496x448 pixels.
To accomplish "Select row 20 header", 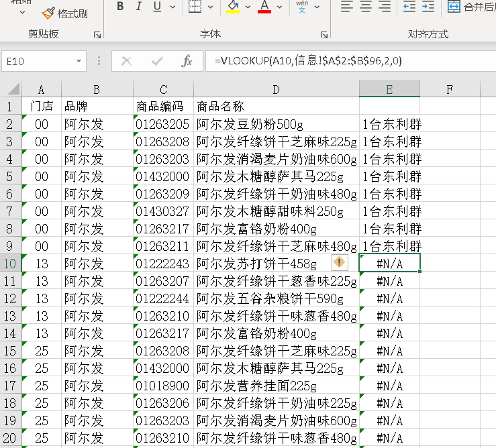I will pyautogui.click(x=10, y=438).
